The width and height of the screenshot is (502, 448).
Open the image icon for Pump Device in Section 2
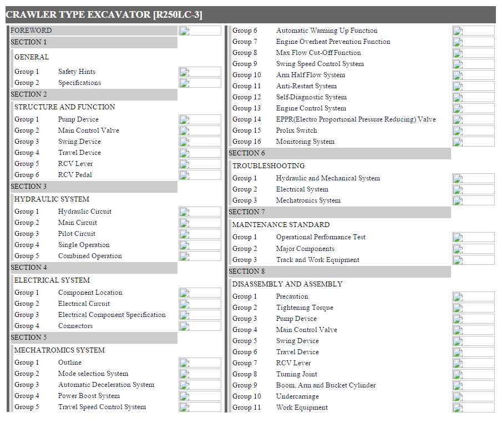(200, 119)
